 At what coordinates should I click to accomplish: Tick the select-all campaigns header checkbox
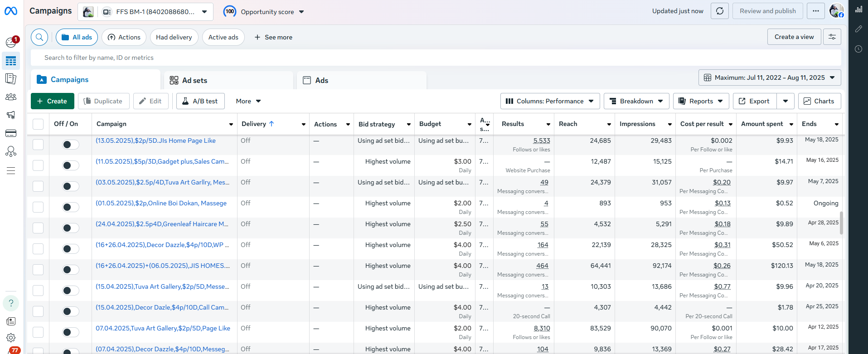38,124
